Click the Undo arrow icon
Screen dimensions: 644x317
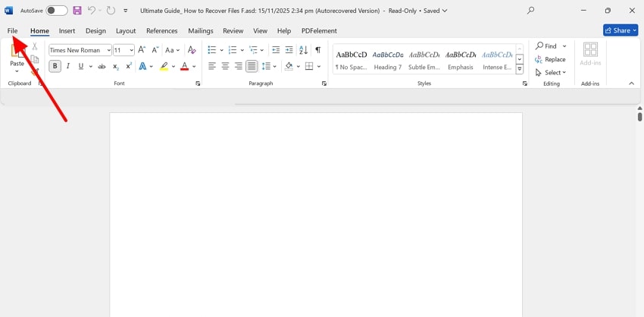click(92, 11)
